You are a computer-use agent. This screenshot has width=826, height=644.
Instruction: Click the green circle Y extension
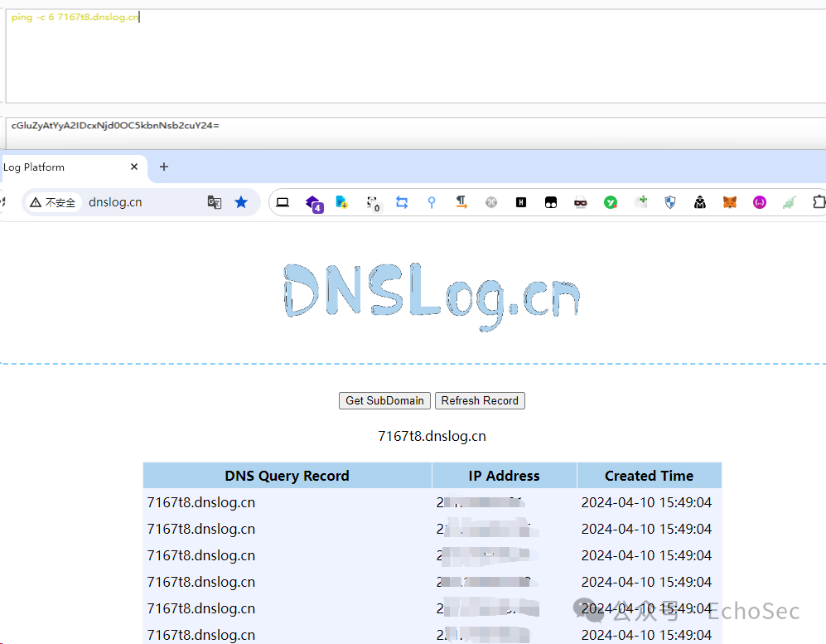pyautogui.click(x=611, y=202)
